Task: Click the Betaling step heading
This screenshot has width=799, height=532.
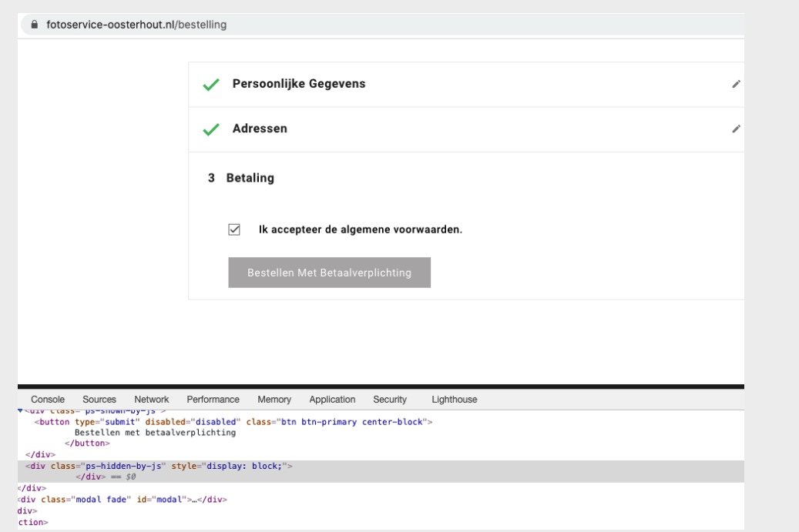Action: point(250,178)
